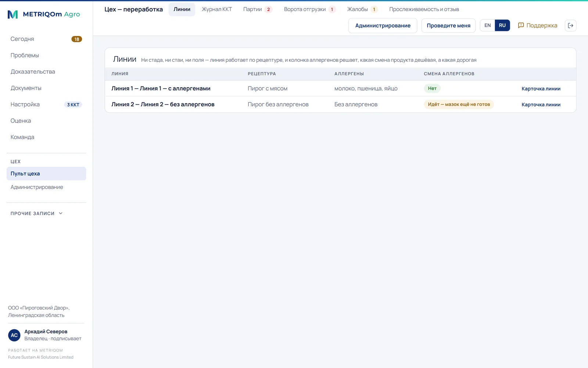This screenshot has height=368, width=588.
Task: Click the Аркадий Северов user name
Action: 46,332
